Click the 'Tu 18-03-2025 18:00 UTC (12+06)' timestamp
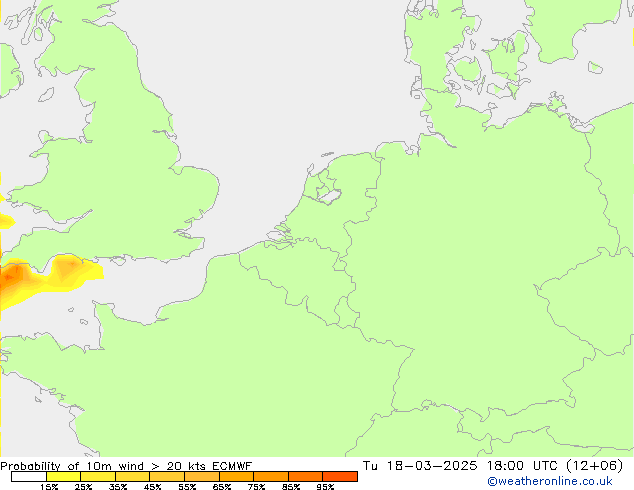The height and width of the screenshot is (490, 634). tap(493, 466)
